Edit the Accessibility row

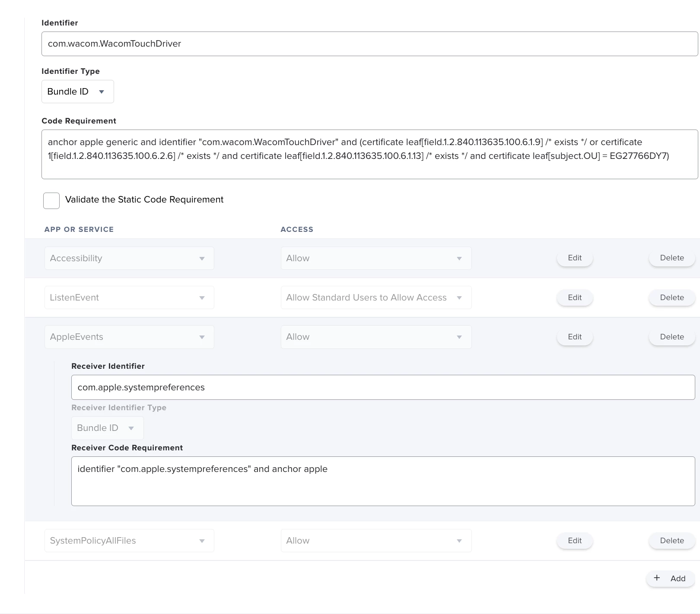coord(575,258)
